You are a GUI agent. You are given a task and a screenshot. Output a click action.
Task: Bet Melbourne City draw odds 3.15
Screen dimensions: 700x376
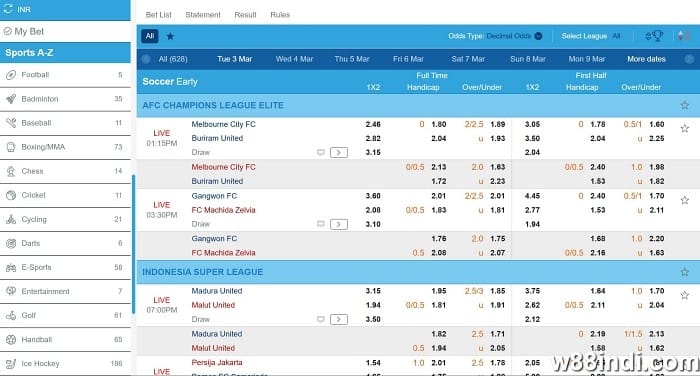[373, 152]
